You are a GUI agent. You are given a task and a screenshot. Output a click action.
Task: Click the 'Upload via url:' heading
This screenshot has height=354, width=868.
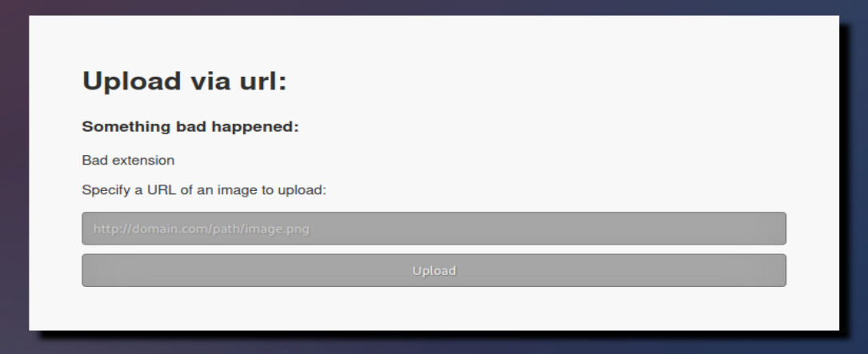tap(184, 81)
